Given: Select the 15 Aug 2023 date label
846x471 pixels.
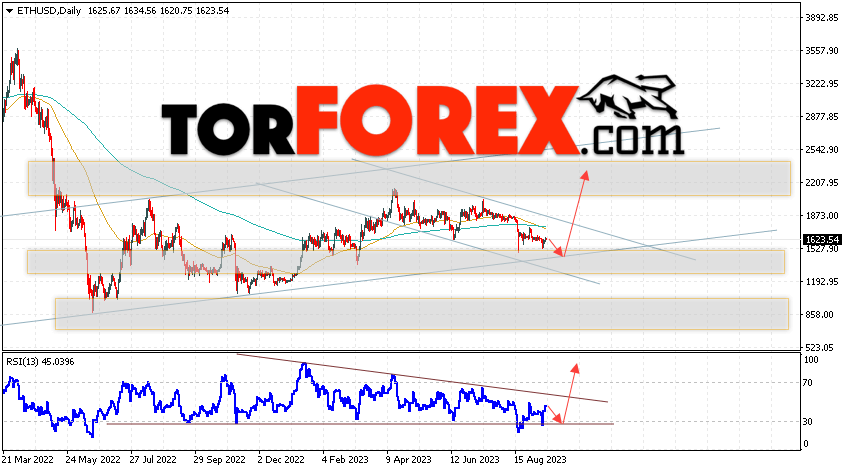Looking at the screenshot, I should tap(540, 460).
